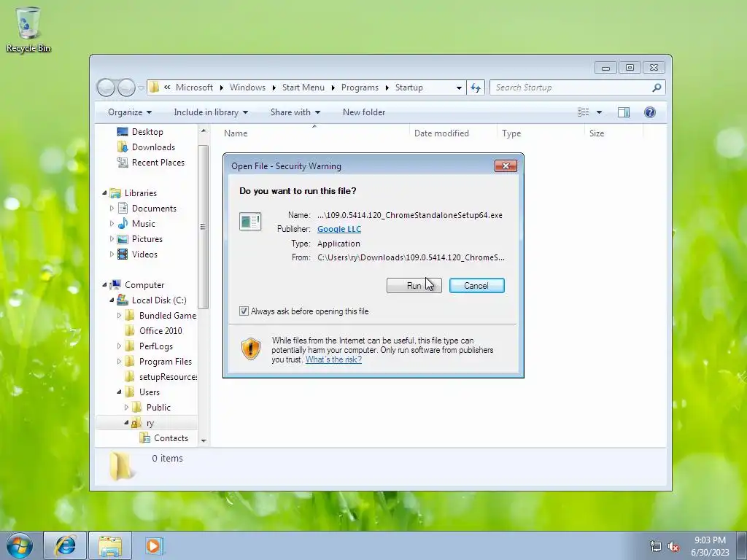This screenshot has height=560, width=747.
Task: Collapse the Users folder node
Action: point(119,392)
